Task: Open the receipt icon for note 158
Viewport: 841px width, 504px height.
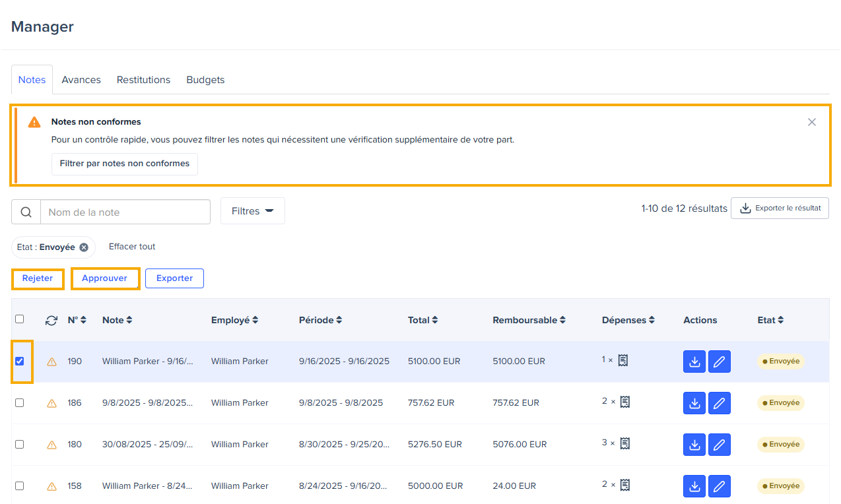Action: [x=624, y=485]
